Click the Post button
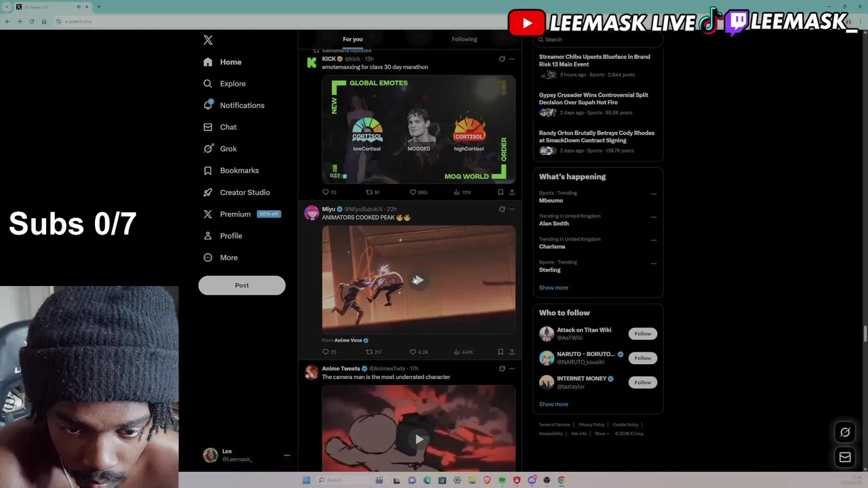 pos(242,285)
